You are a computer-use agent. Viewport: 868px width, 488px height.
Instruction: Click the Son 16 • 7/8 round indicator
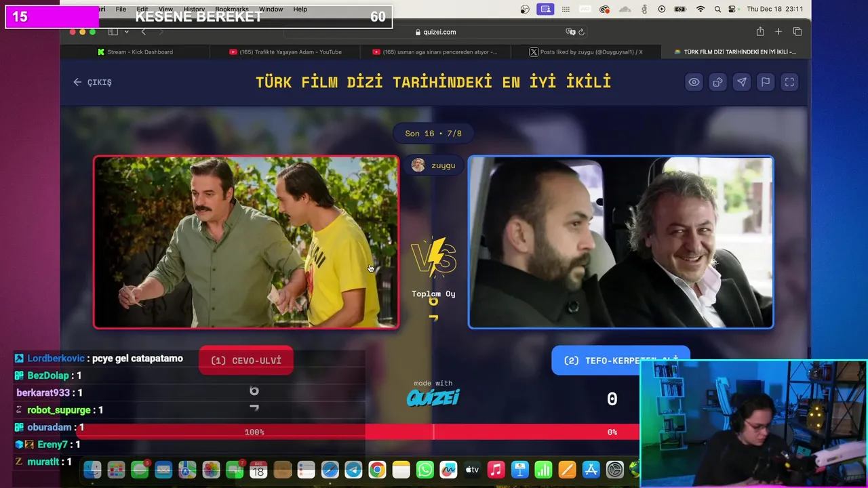pos(433,134)
